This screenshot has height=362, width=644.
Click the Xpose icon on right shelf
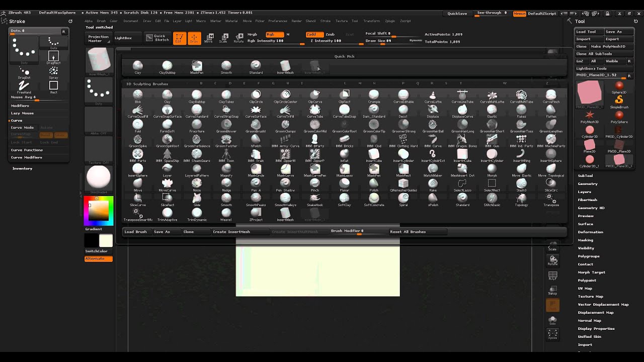click(552, 334)
